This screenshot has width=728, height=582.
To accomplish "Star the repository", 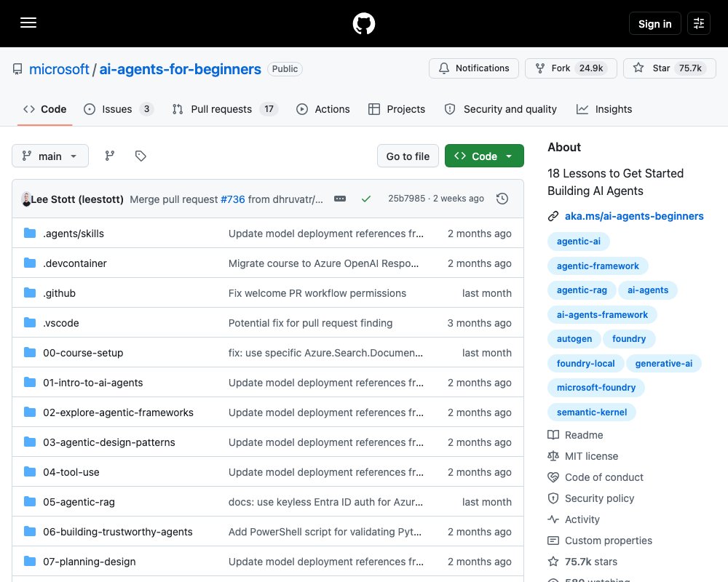I will (670, 68).
